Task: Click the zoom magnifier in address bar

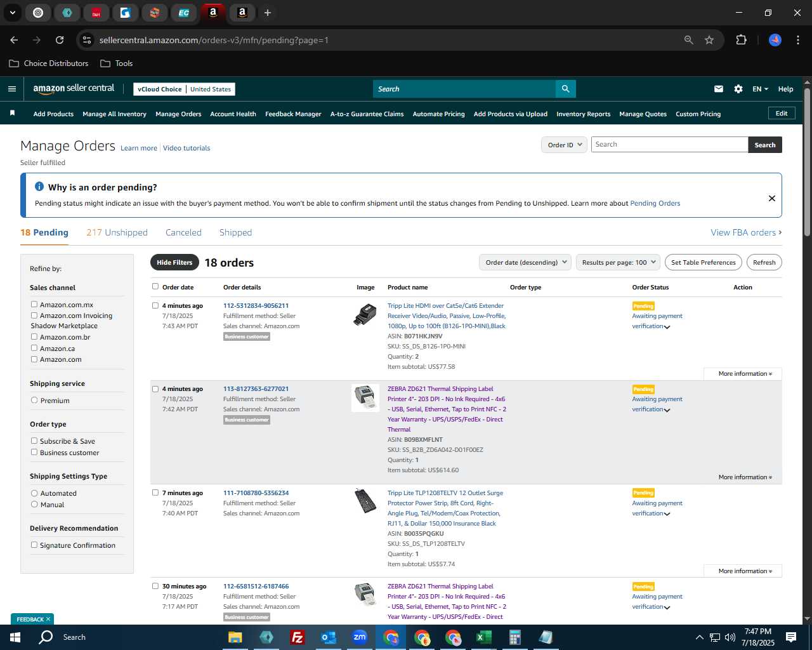Action: (689, 40)
